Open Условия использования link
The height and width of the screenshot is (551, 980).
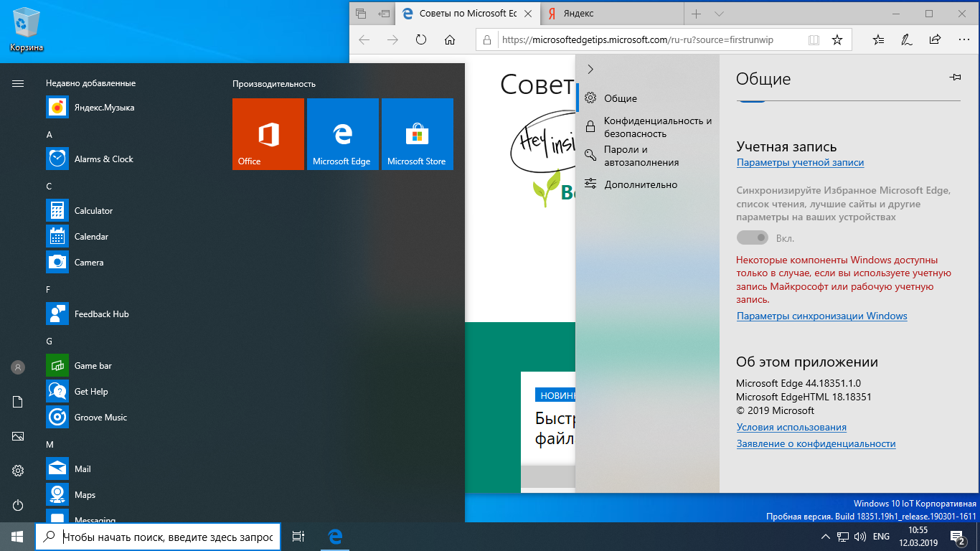[791, 428]
